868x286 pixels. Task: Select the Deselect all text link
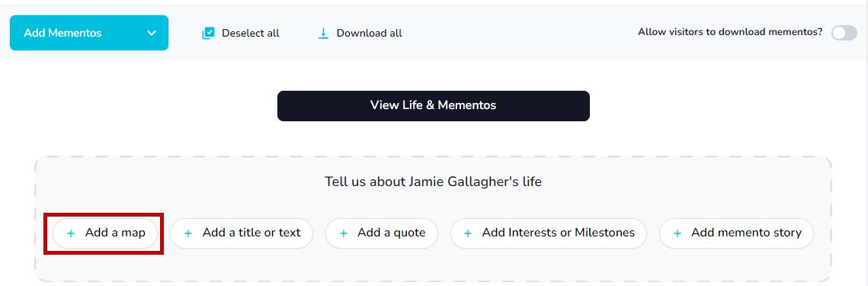251,34
